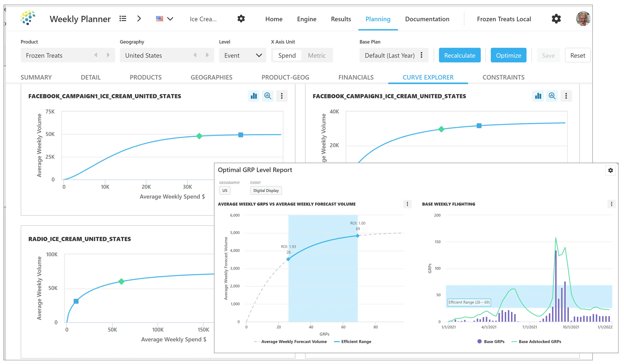624x364 pixels.
Task: Open Base Plan options for Default (Last Year)
Action: coord(422,55)
